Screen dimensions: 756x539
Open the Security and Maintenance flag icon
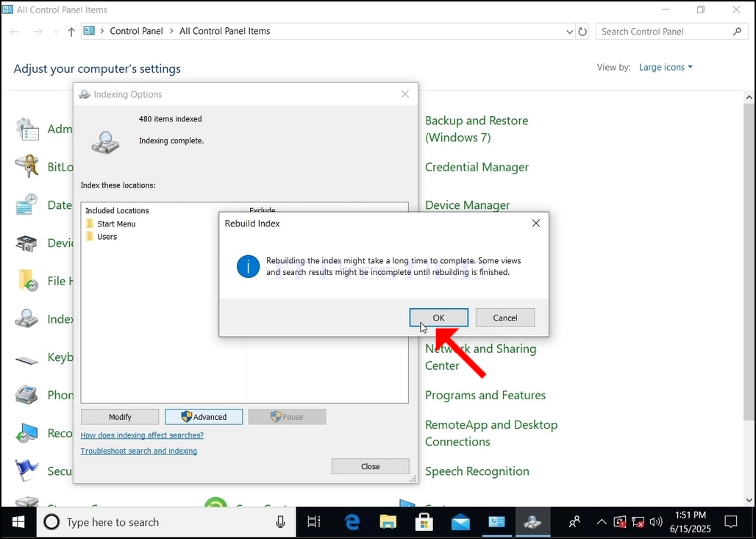click(x=27, y=471)
